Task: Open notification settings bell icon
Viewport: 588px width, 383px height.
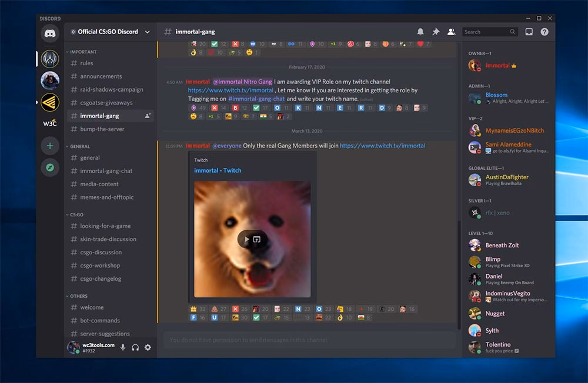Action: pos(420,32)
